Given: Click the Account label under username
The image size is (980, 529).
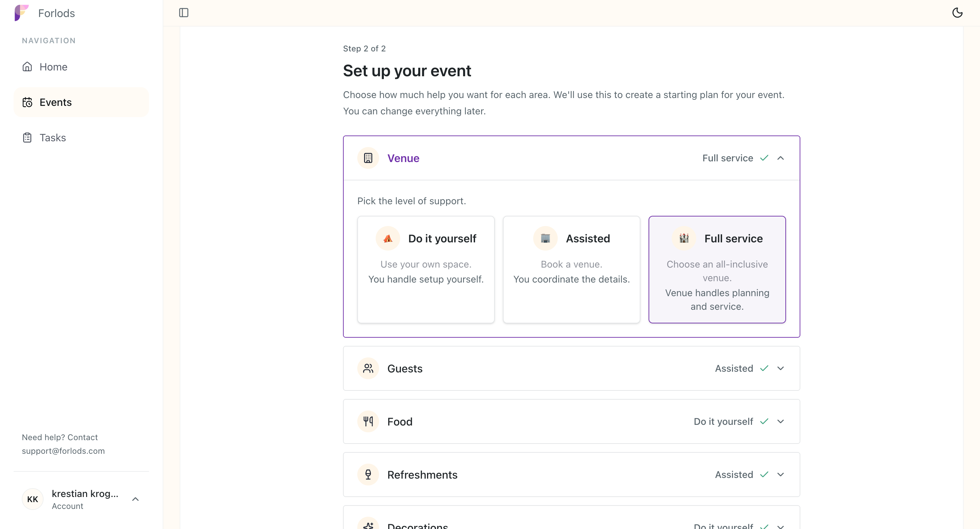Looking at the screenshot, I should (67, 506).
